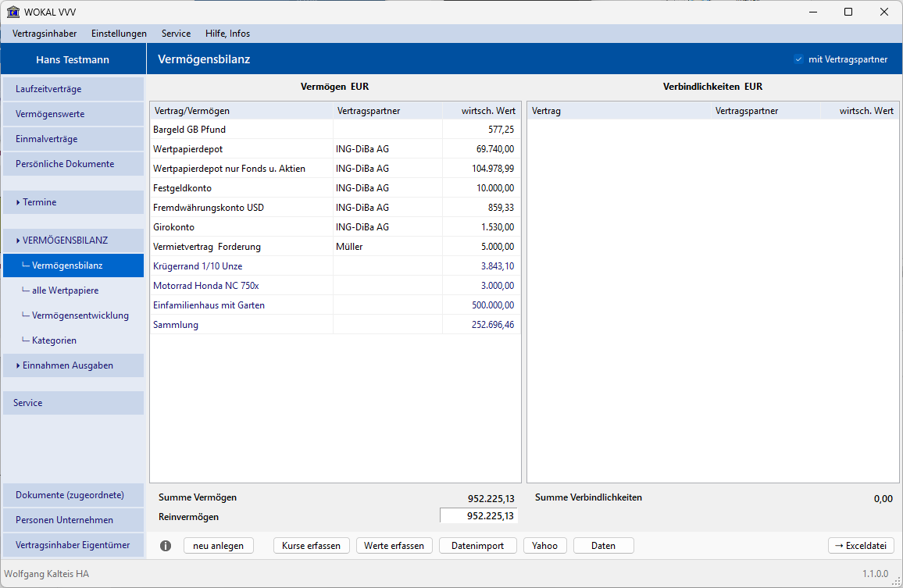Select the Krügerrand 1/10 Unze row
The image size is (903, 588).
(334, 266)
